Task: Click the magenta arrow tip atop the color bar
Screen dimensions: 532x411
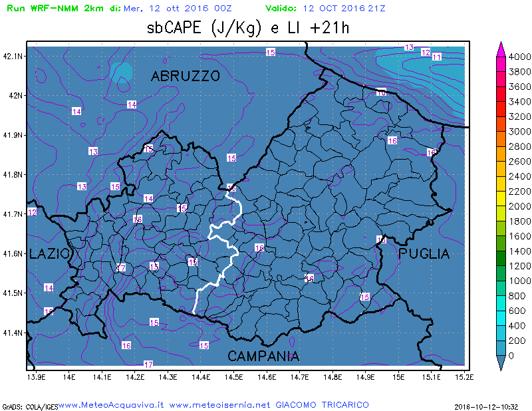Action: point(501,49)
